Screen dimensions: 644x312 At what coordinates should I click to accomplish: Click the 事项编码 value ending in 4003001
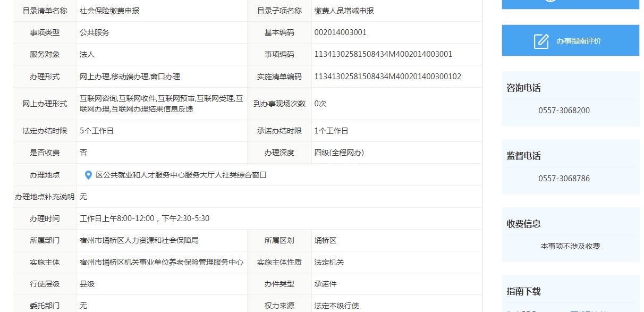coord(383,54)
